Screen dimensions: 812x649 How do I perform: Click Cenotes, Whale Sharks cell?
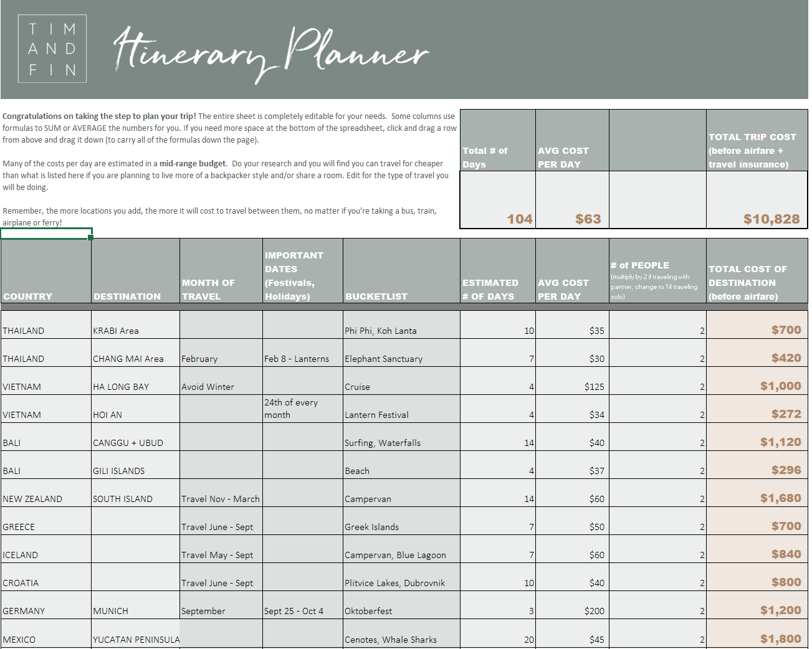click(x=401, y=633)
